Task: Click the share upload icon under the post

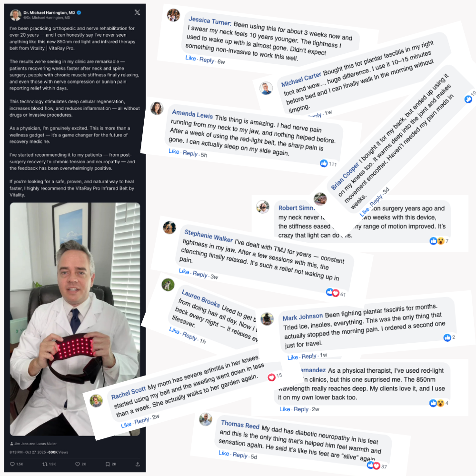Action: 138,464
